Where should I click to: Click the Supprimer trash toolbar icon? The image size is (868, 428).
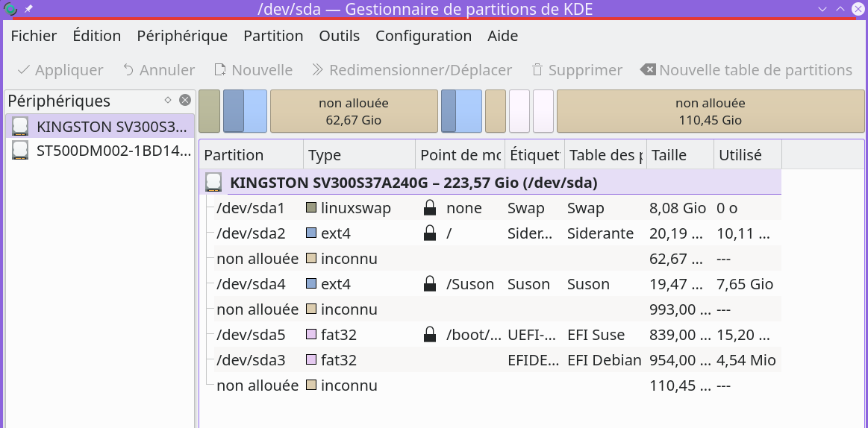coord(537,70)
